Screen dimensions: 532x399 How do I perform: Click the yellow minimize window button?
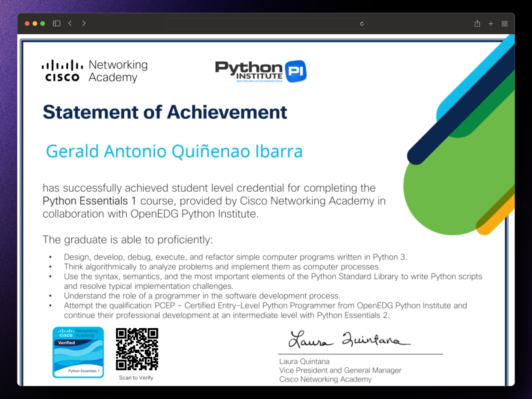click(x=35, y=23)
